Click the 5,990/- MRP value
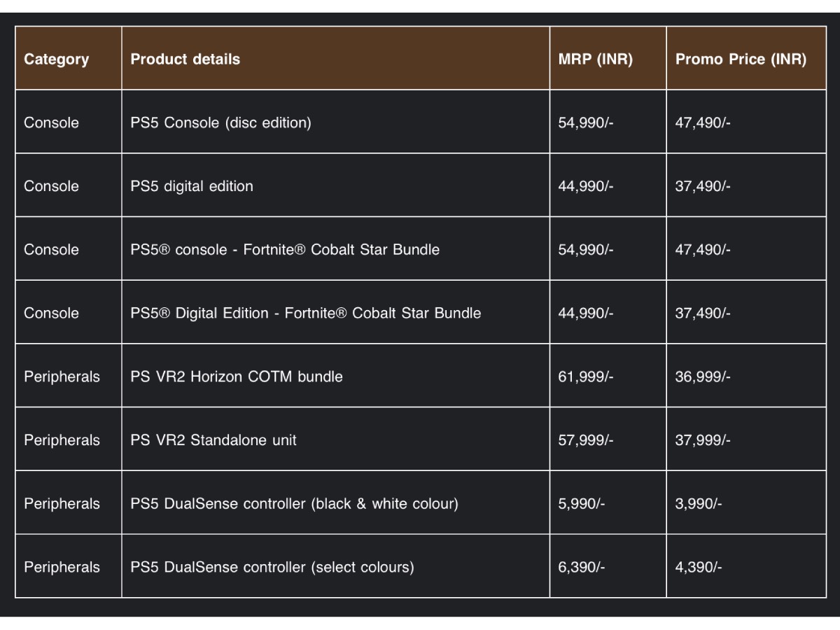This screenshot has width=840, height=630. (582, 504)
